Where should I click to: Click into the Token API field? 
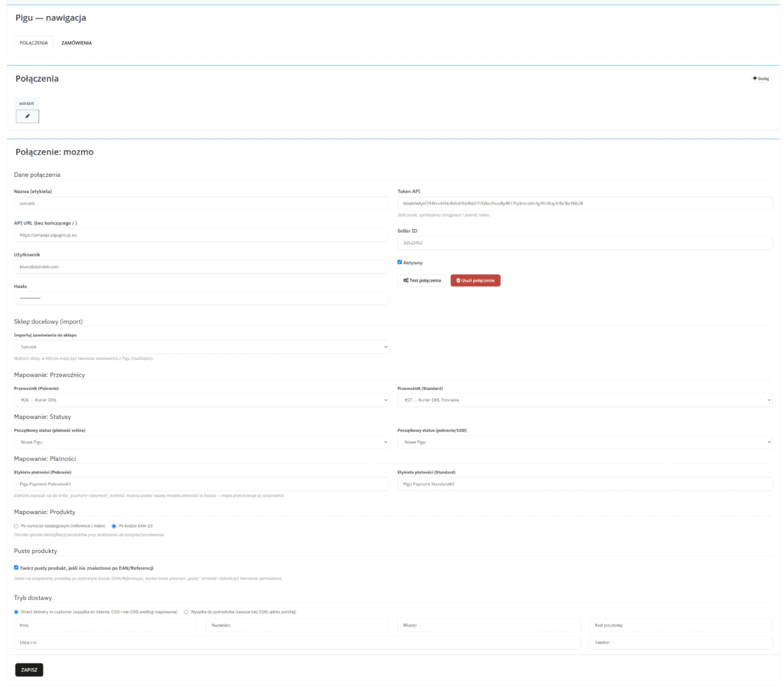[584, 204]
